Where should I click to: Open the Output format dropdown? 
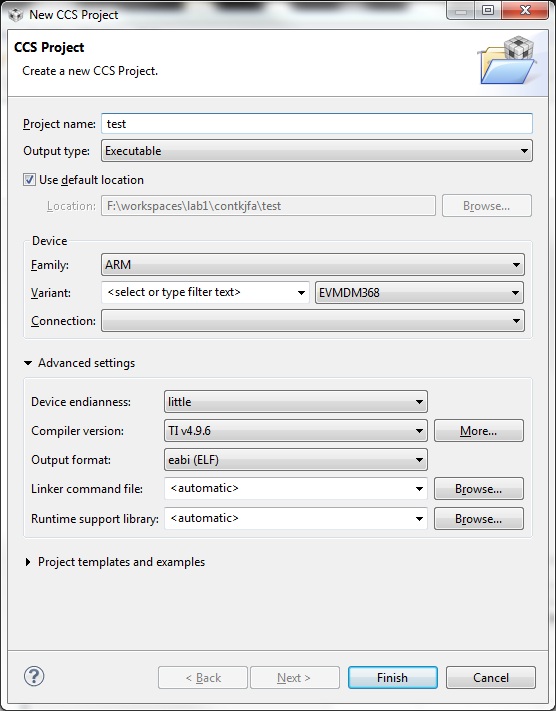tap(296, 460)
